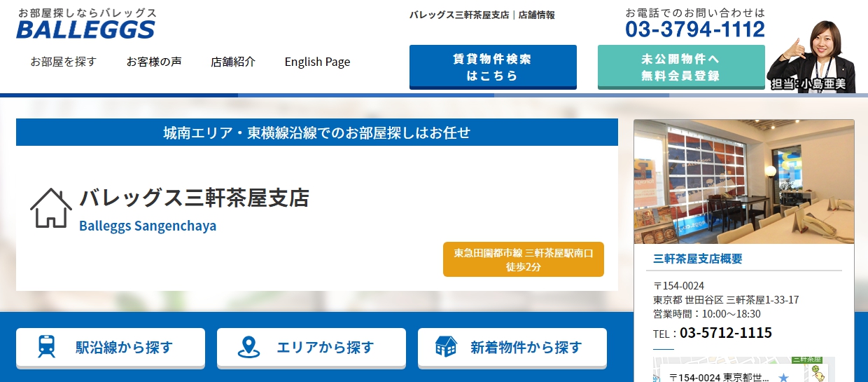Click the BALLEGGS logo
Image resolution: width=868 pixels, height=382 pixels.
(x=85, y=29)
